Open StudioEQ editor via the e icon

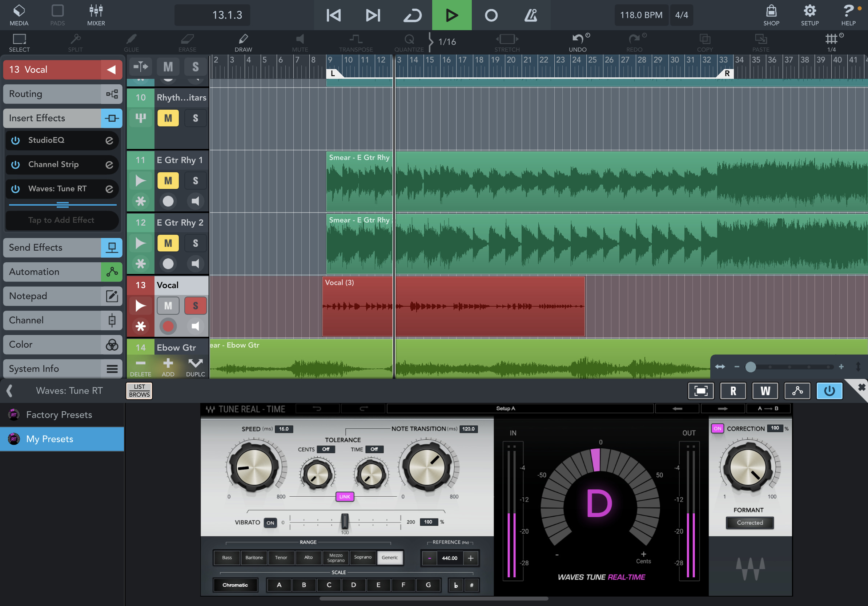[109, 140]
